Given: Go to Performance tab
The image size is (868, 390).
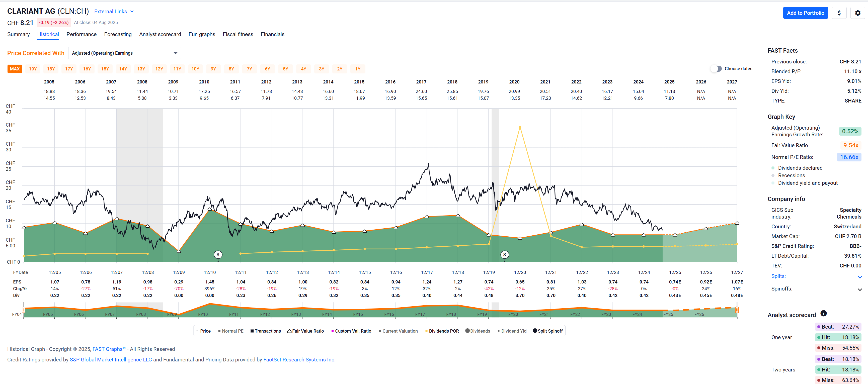Looking at the screenshot, I should (x=82, y=34).
